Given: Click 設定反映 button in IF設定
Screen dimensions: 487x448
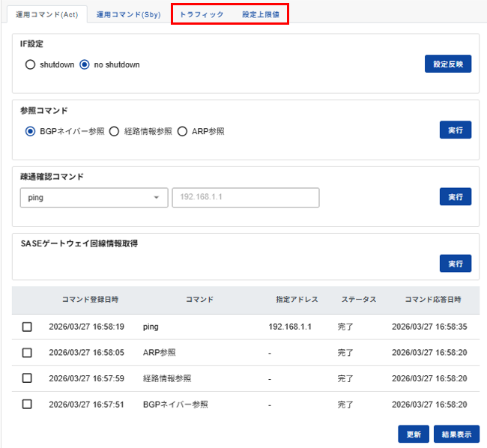Looking at the screenshot, I should tap(448, 64).
